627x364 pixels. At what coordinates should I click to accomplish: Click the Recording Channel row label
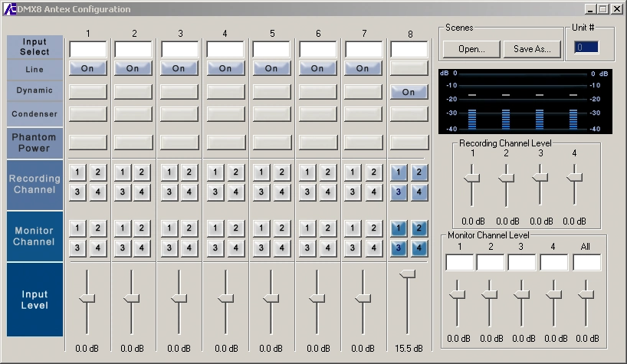point(34,184)
